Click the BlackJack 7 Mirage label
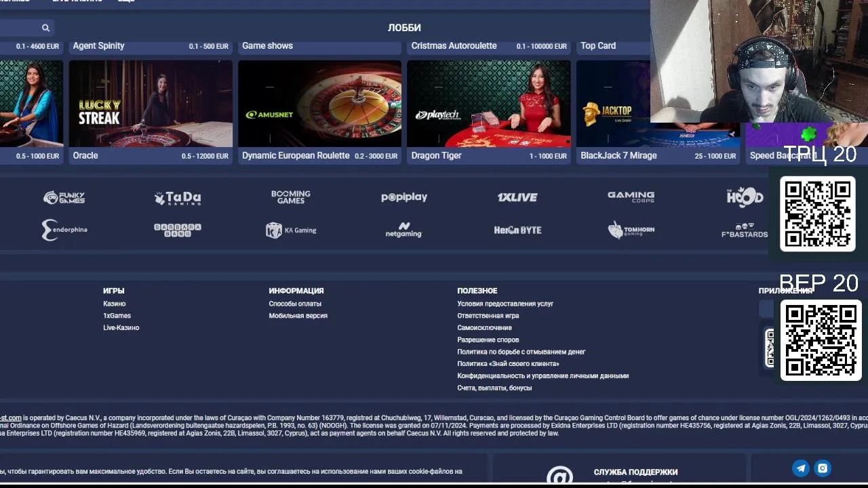 (618, 156)
